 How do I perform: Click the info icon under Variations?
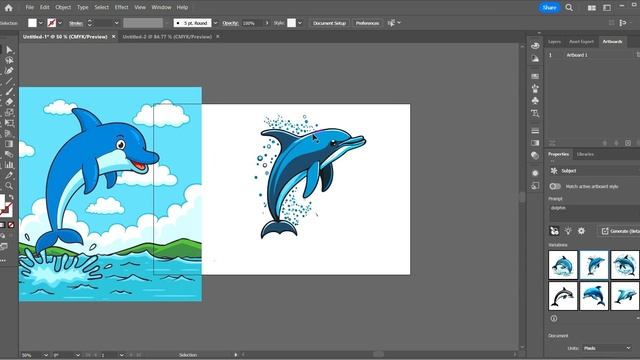[x=554, y=318]
